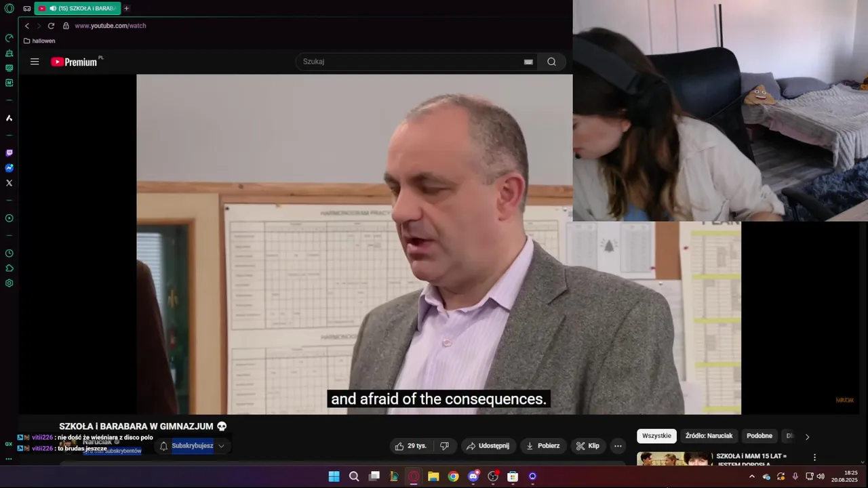868x488 pixels.
Task: Open the Opera GX main menu logo
Action: coord(9,8)
